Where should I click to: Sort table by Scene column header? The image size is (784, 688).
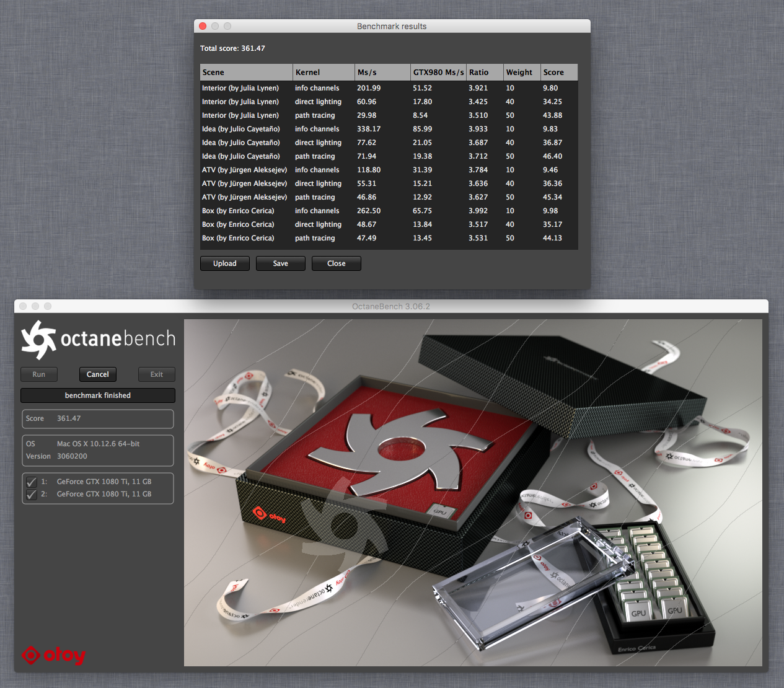pyautogui.click(x=246, y=72)
